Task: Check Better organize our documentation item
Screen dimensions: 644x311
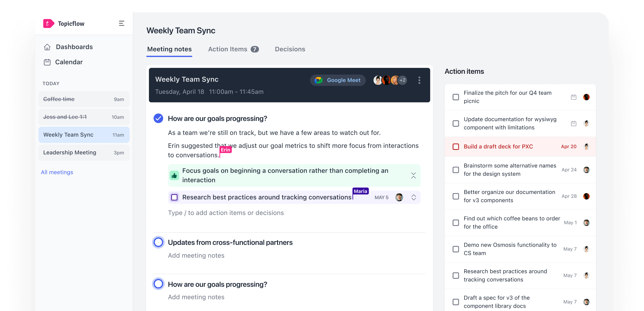Action: coord(456,196)
